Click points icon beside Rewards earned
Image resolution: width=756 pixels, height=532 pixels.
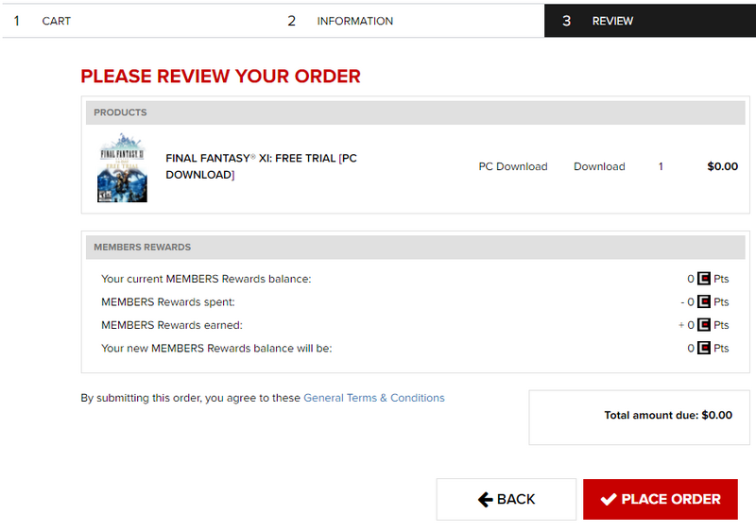[x=703, y=325]
